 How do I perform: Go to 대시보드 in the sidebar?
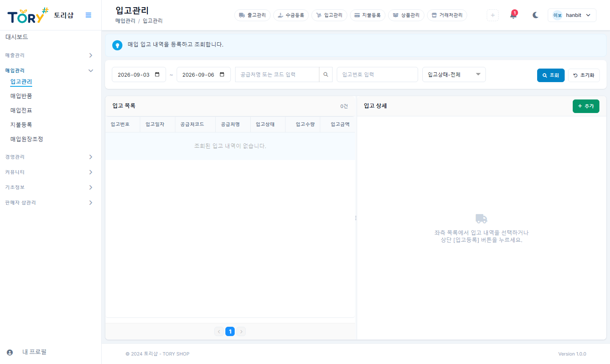click(x=17, y=37)
